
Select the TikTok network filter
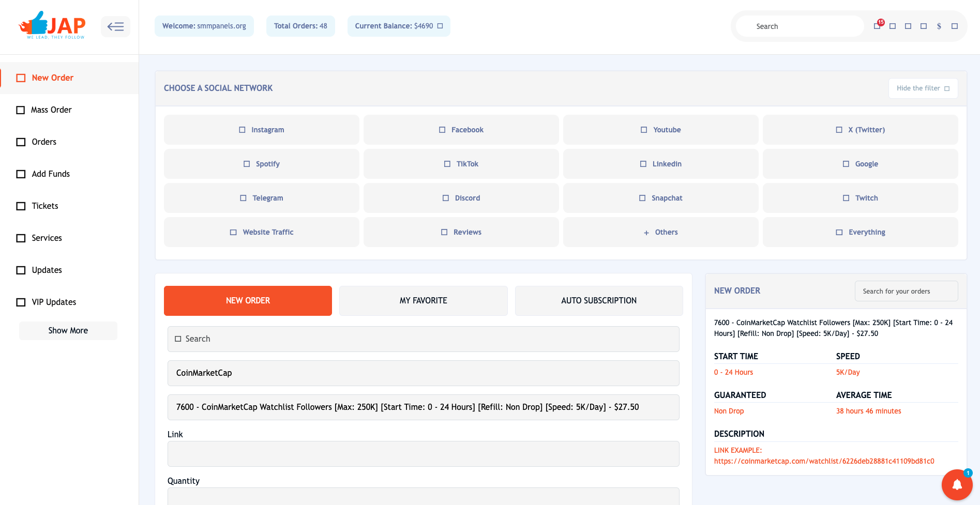click(461, 164)
